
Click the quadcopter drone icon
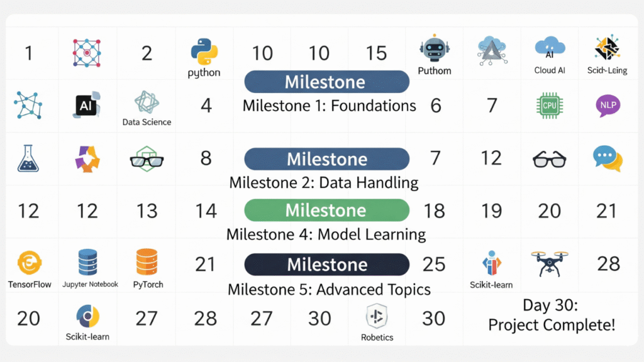coord(550,263)
